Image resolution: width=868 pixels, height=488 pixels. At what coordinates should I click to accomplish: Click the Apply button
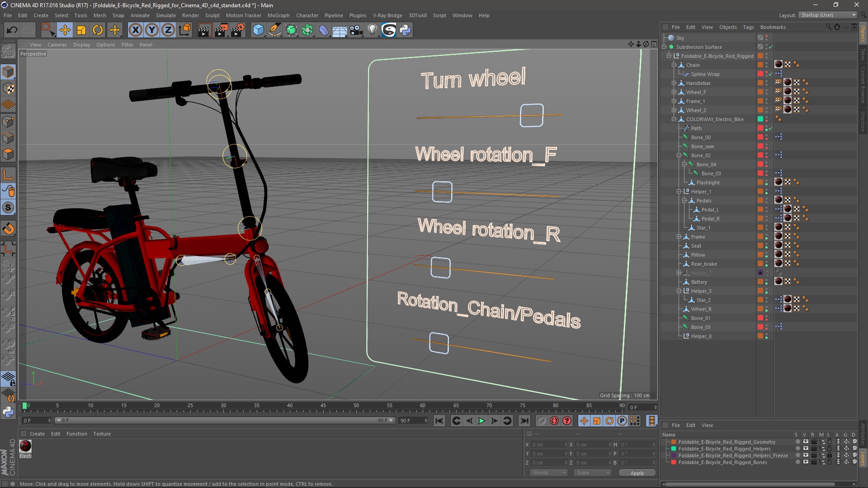point(637,473)
